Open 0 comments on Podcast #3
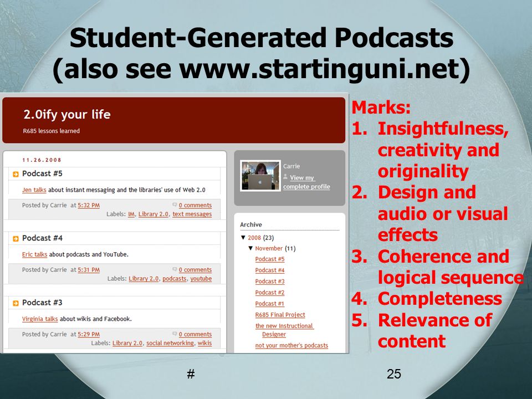 coord(195,334)
